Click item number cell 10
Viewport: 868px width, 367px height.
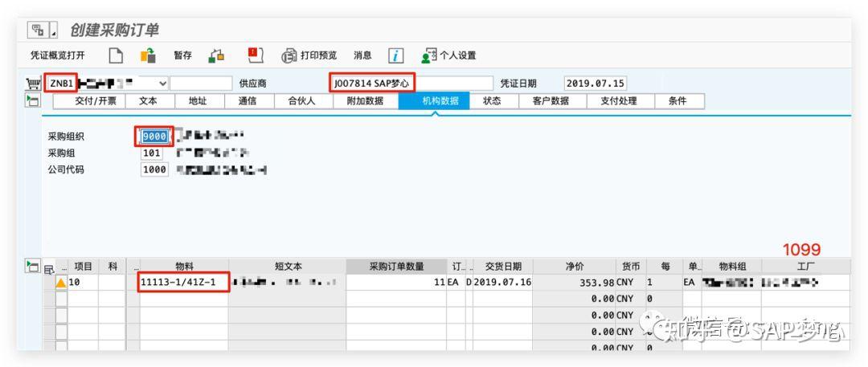84,283
